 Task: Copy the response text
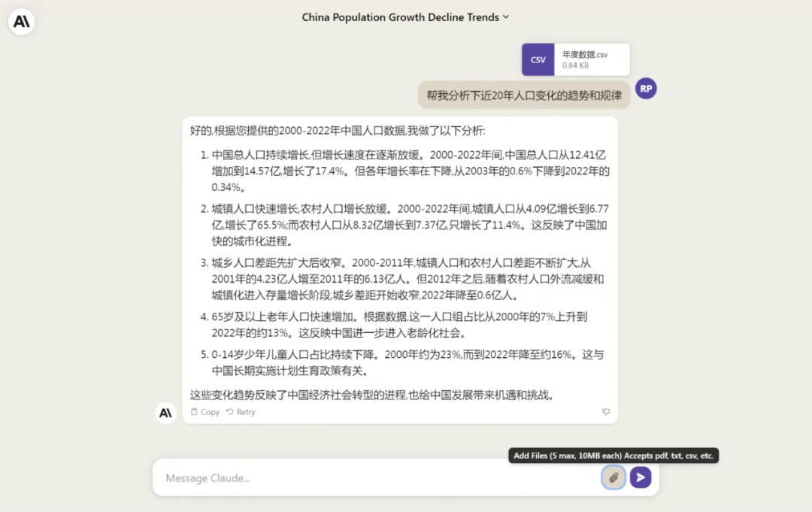[x=205, y=411]
